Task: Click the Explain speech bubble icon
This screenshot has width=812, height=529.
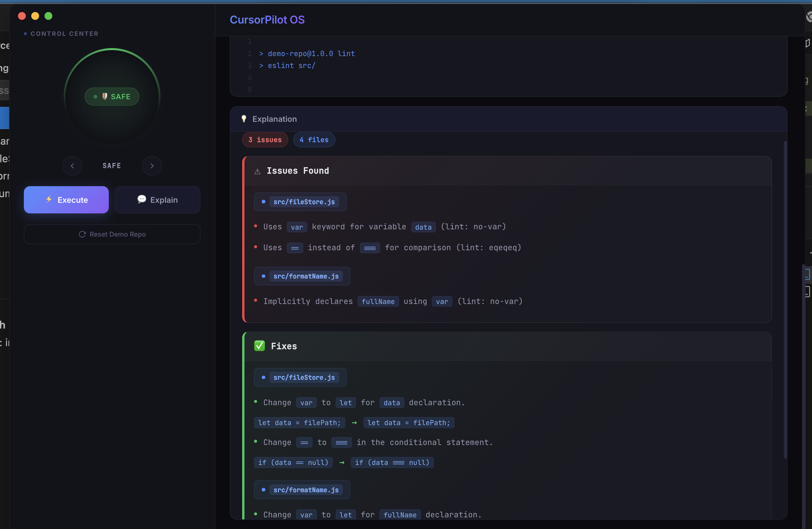Action: (x=142, y=199)
